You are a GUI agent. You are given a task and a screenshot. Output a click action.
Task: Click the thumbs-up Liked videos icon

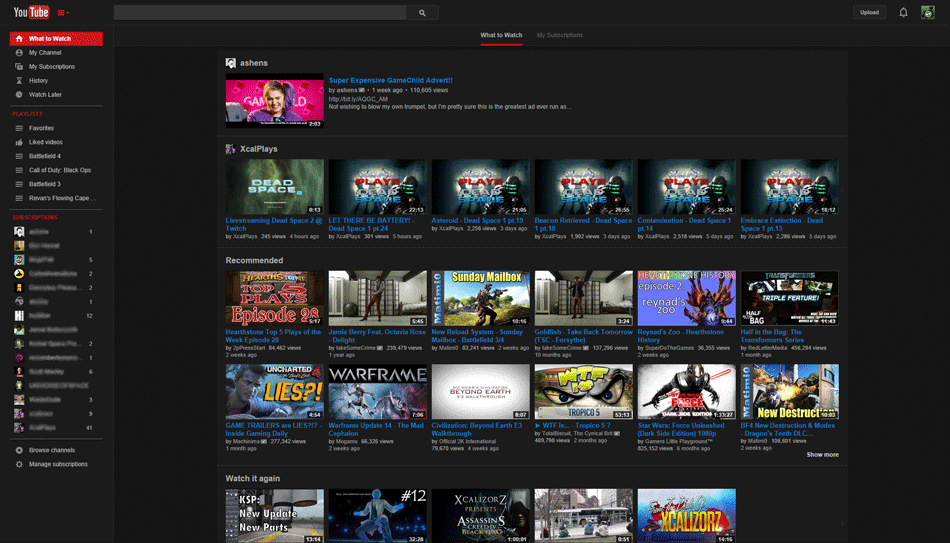click(x=19, y=142)
